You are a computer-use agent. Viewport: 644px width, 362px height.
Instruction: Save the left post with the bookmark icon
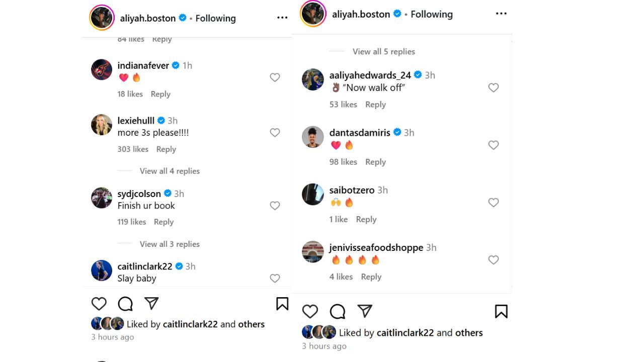tap(282, 304)
